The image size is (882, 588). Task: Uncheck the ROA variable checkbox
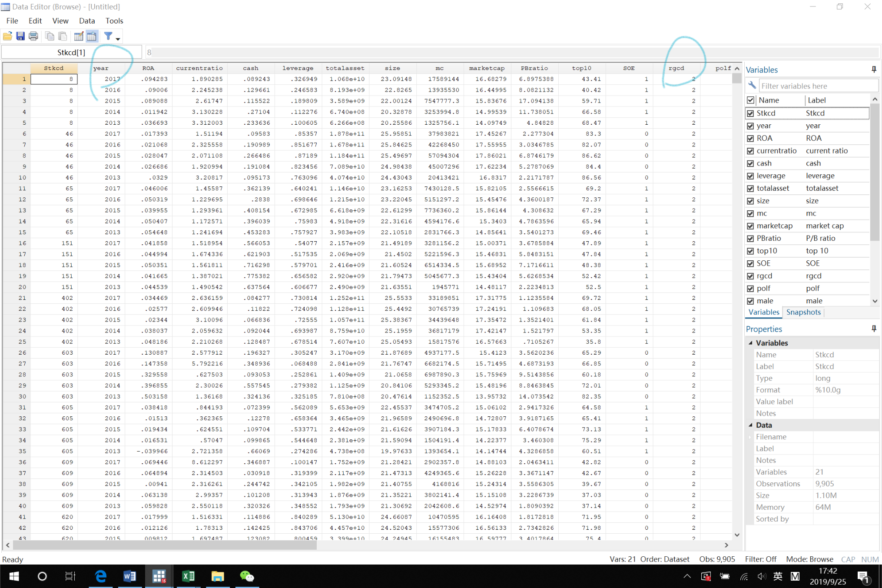pos(750,138)
